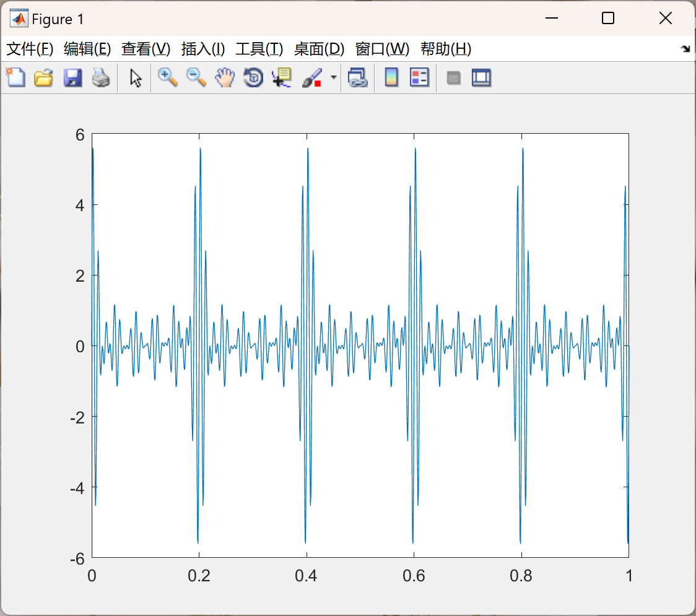Click the y-axis label 6
The image size is (696, 616).
coord(80,135)
